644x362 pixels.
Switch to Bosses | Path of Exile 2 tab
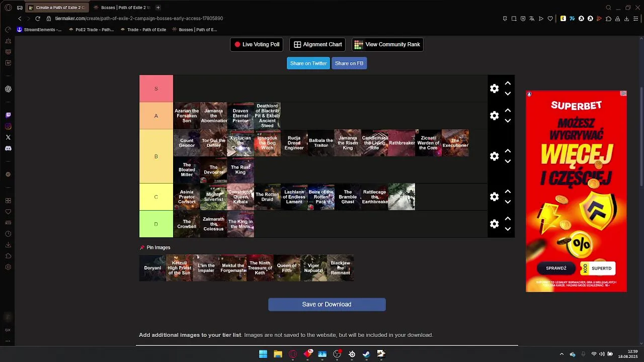[x=122, y=8]
